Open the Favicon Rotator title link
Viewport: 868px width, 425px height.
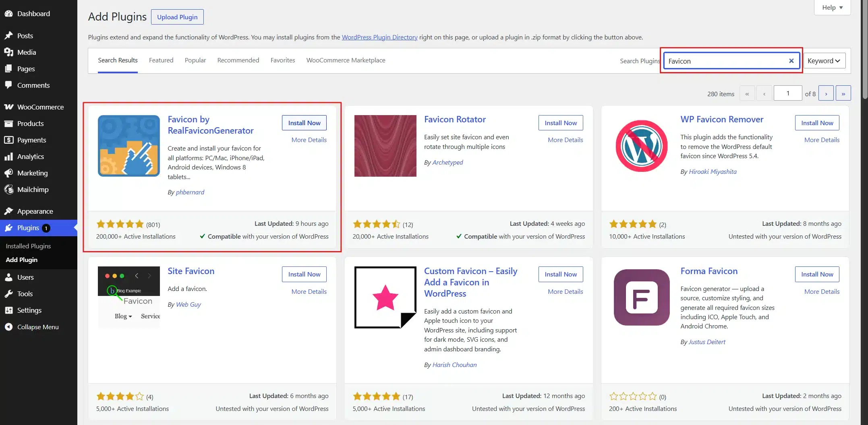pos(455,119)
